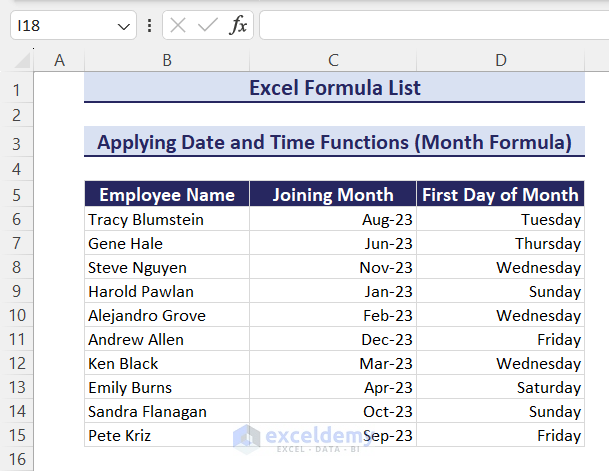Select the Tracy Blumstein cell
Viewport: 609px width, 471px height.
(167, 219)
